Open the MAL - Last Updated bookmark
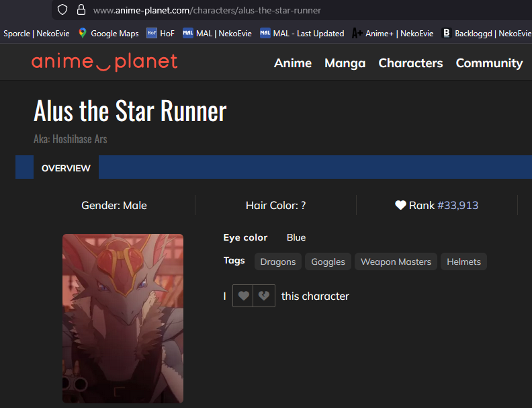 302,33
